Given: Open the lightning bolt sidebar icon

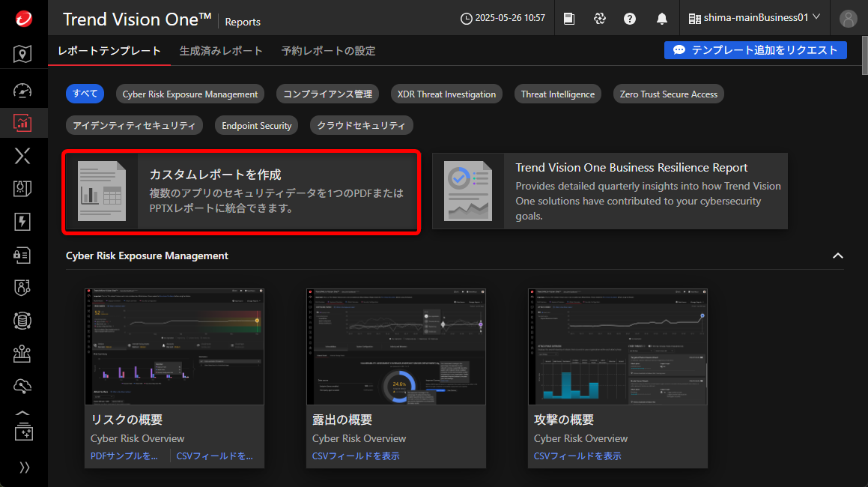Looking at the screenshot, I should (22, 222).
